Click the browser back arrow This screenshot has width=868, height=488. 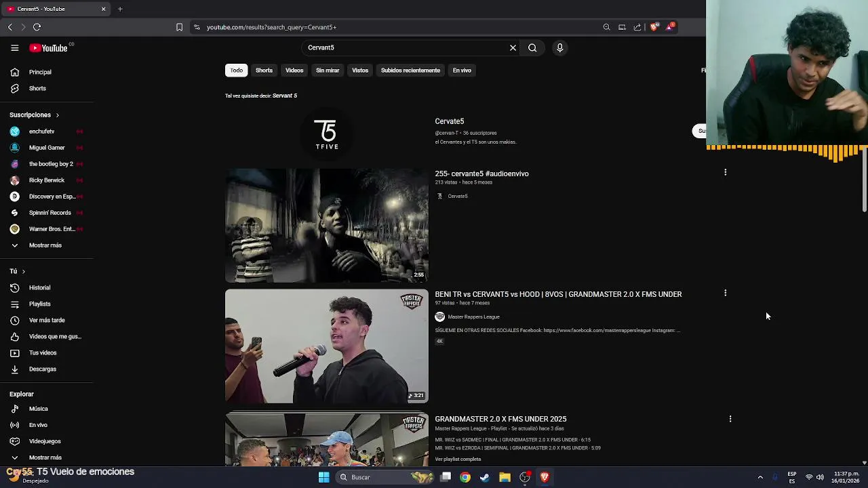[x=10, y=27]
